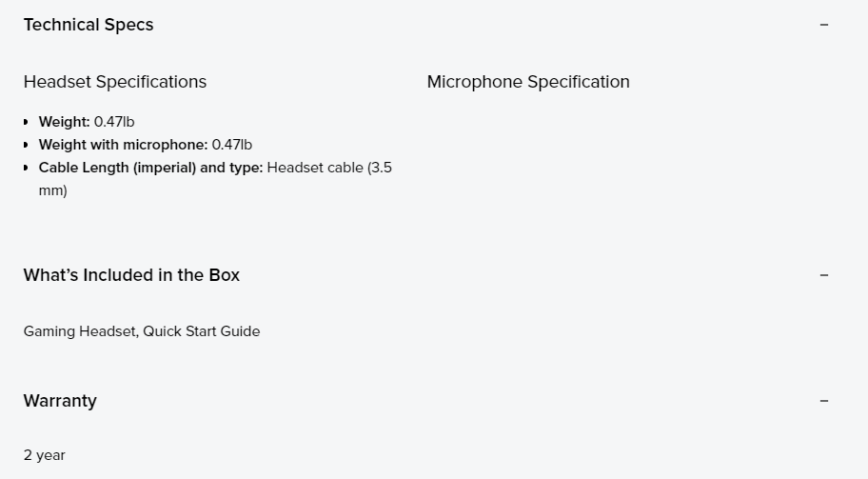Click minus icon beside What's Included in the Box
Viewport: 868px width, 479px height.
(x=824, y=275)
